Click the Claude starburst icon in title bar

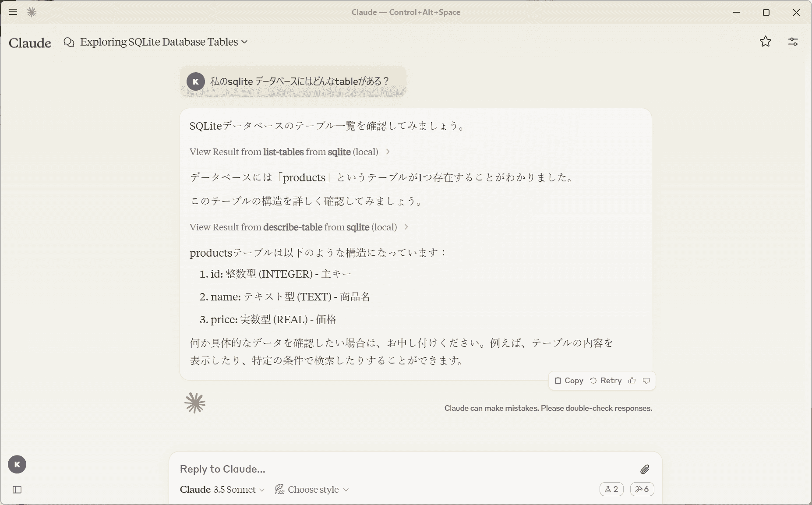tap(32, 12)
